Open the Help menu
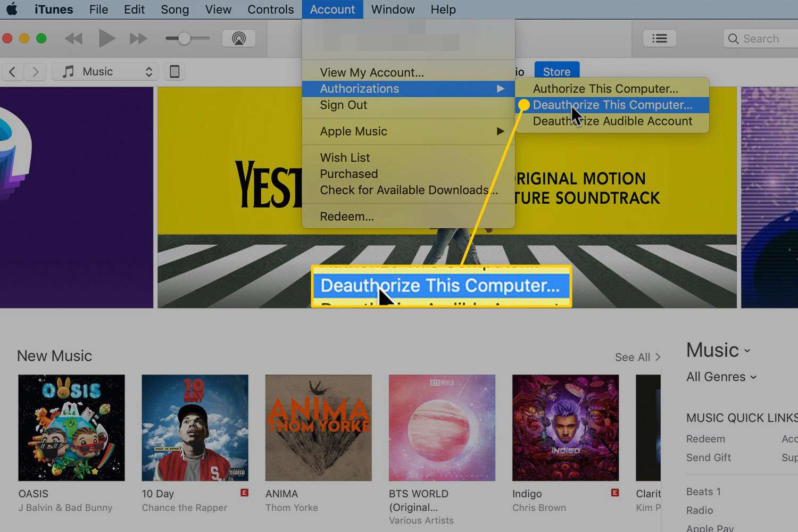The height and width of the screenshot is (532, 798). click(x=443, y=10)
